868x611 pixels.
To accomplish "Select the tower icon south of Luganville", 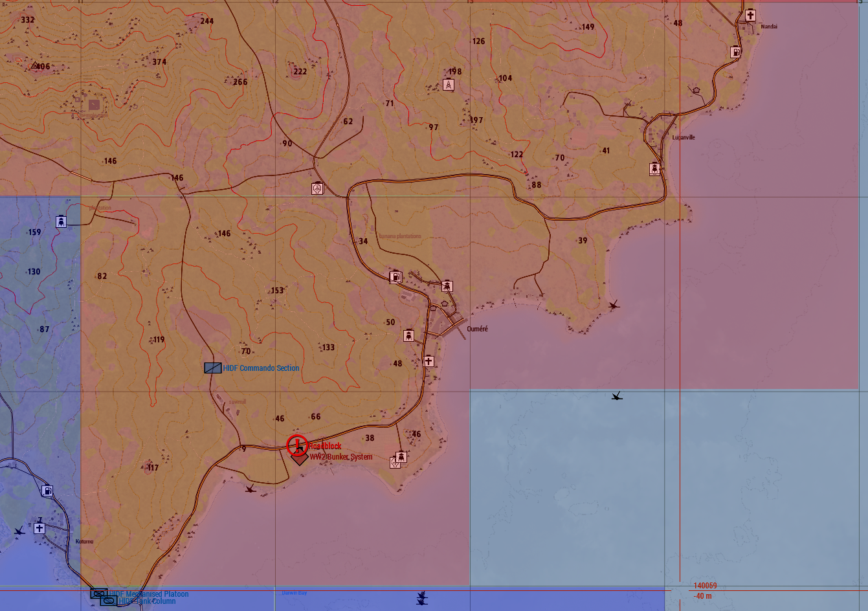I will point(655,169).
